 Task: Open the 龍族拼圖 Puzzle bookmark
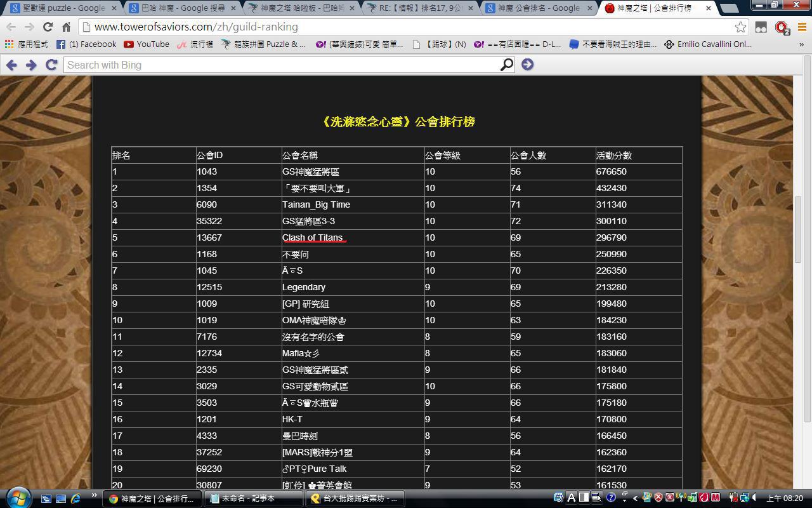tap(263, 44)
